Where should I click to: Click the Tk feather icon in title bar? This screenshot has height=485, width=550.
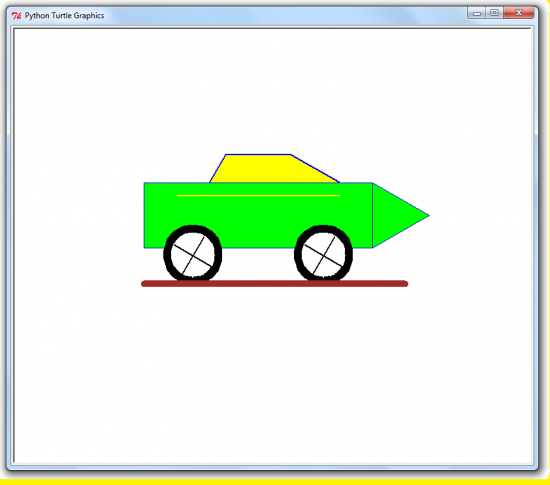coord(16,16)
